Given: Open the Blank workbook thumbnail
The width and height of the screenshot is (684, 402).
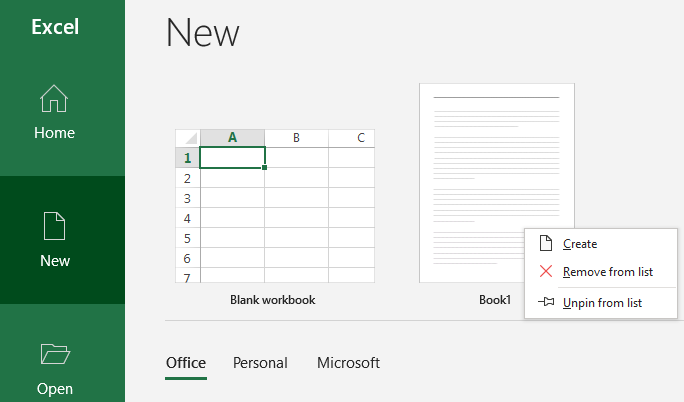Looking at the screenshot, I should pos(275,206).
